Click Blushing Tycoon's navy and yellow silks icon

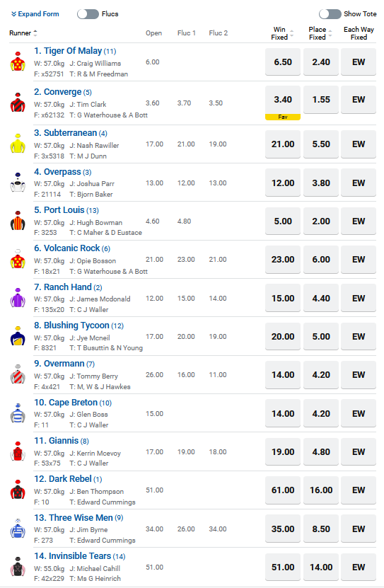[18, 336]
